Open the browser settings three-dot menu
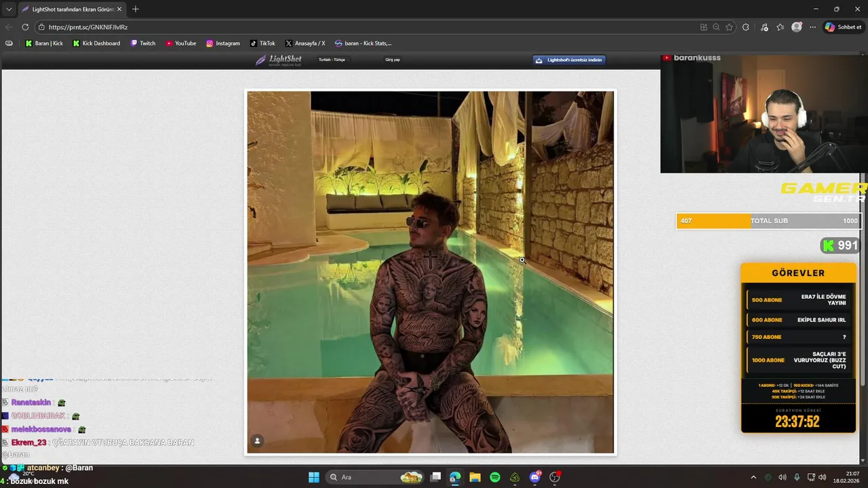The image size is (868, 488). (x=813, y=27)
